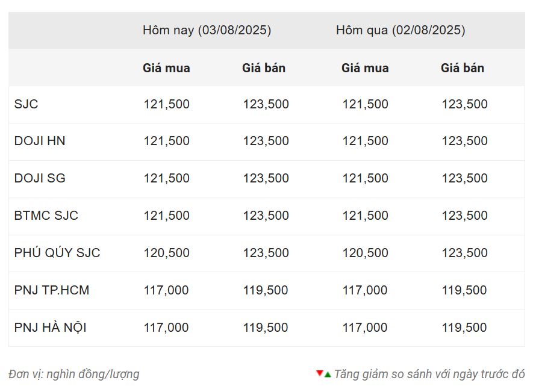The image size is (536, 392).
Task: Select the SJC row label
Action: 26,104
